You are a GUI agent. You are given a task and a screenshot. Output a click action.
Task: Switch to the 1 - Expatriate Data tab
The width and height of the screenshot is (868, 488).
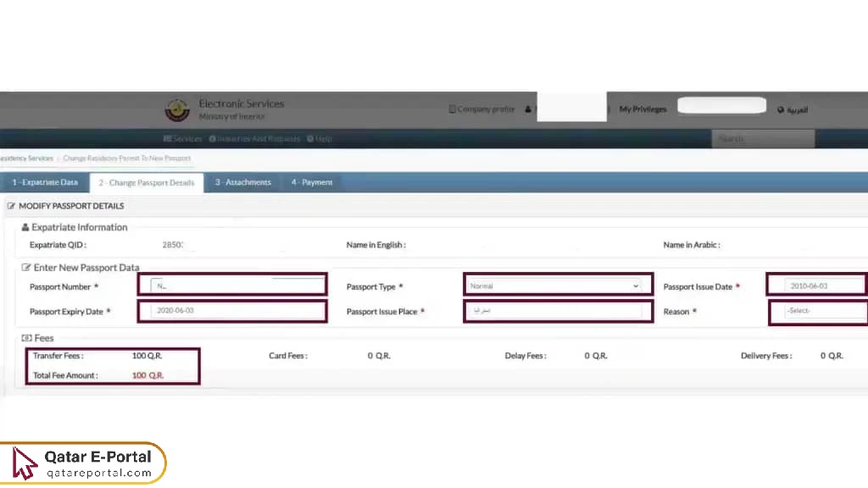pyautogui.click(x=45, y=182)
